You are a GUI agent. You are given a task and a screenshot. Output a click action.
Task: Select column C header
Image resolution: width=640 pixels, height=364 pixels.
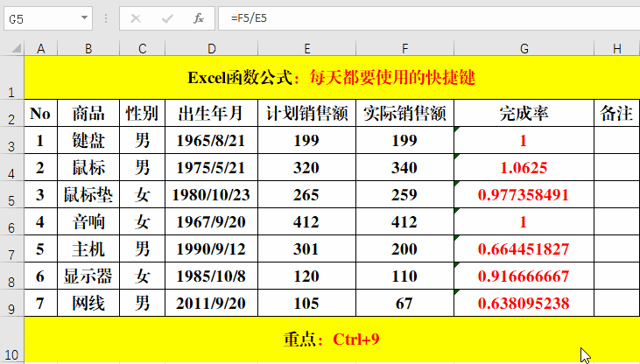142,48
